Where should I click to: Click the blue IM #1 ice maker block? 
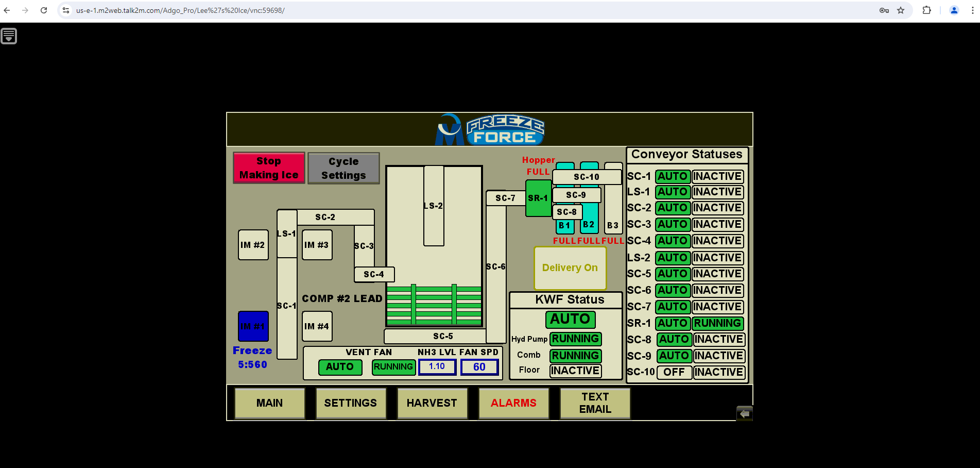253,326
